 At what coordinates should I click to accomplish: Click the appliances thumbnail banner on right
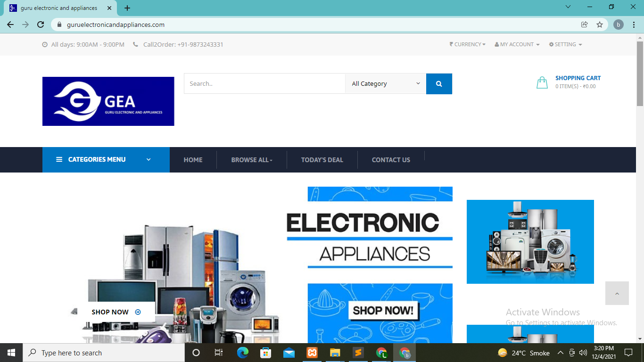click(530, 241)
